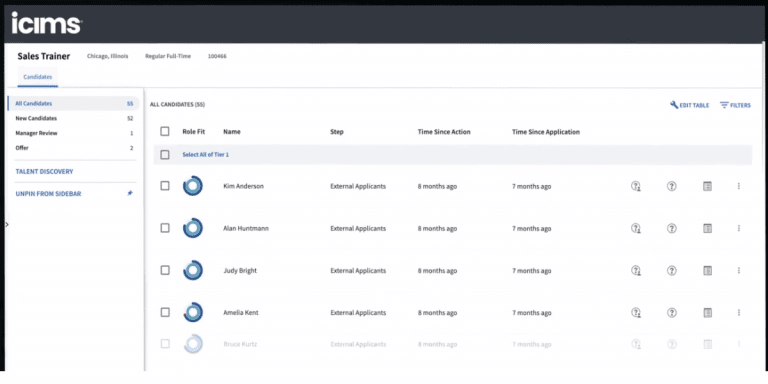Open screening questions icon for Alan Huntmann
768x384 pixels.
(636, 228)
